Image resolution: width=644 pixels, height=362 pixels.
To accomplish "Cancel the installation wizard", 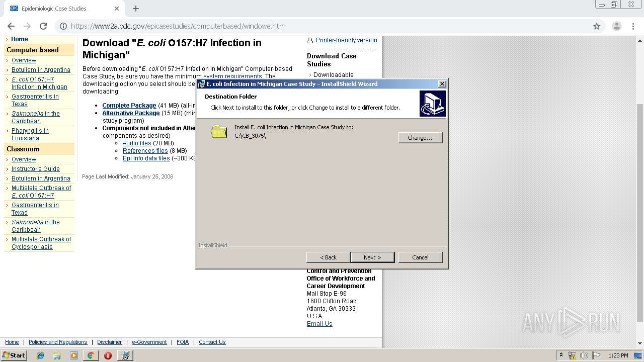I will point(420,257).
